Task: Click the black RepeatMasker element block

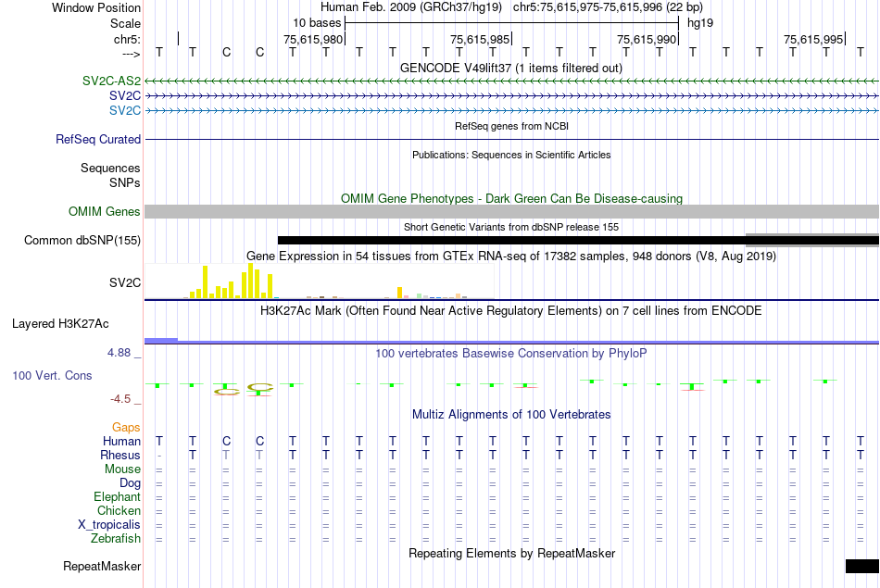Action: pyautogui.click(x=862, y=566)
